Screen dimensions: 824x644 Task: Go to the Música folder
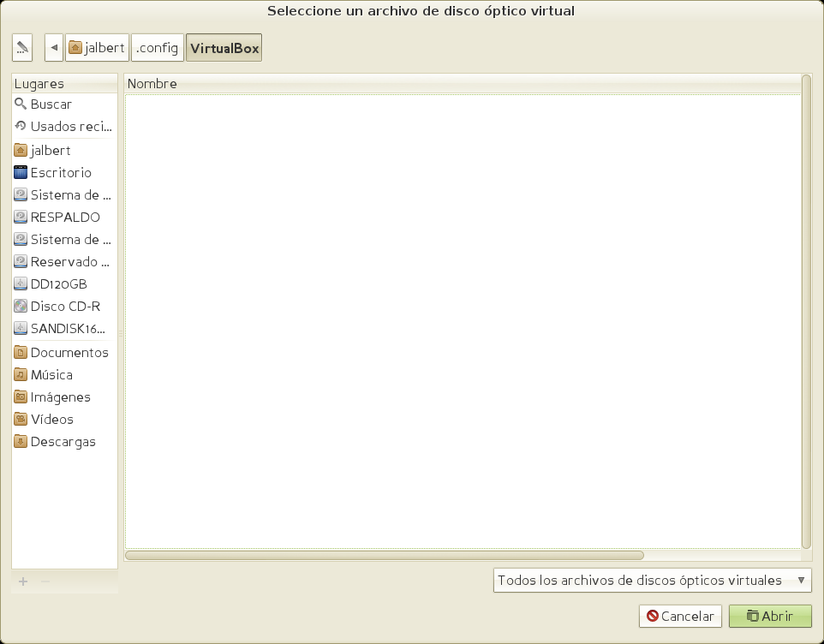tap(51, 375)
